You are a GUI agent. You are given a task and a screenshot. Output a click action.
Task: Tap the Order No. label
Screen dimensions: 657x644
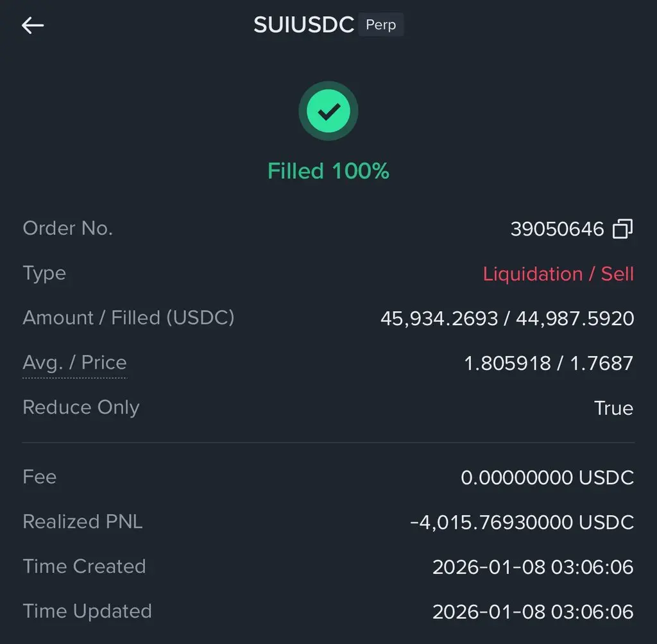(x=68, y=228)
